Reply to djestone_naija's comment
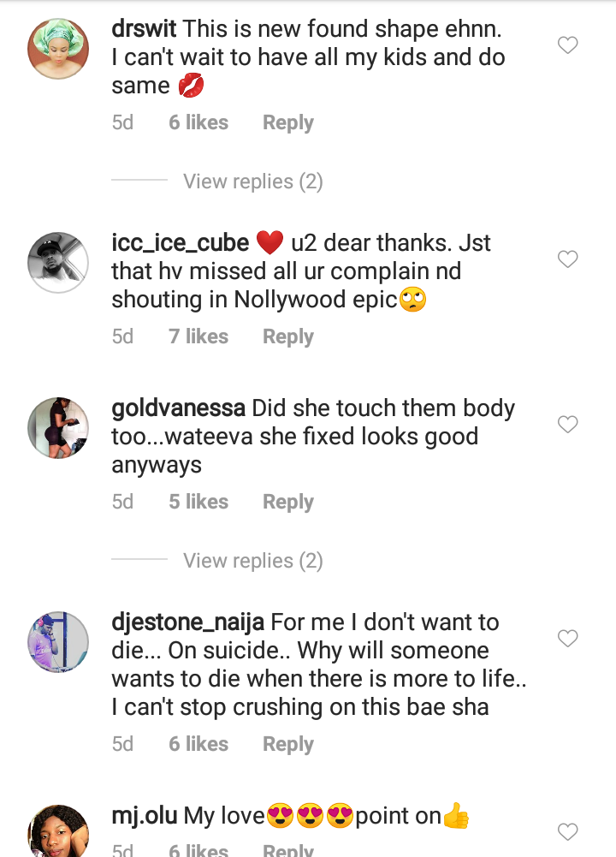Screen dimensions: 616x857 [x=287, y=744]
